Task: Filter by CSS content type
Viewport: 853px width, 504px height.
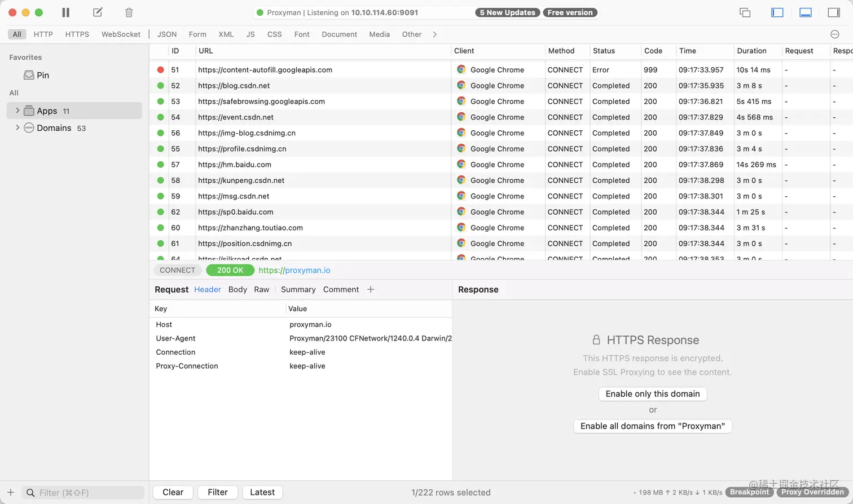Action: click(275, 34)
